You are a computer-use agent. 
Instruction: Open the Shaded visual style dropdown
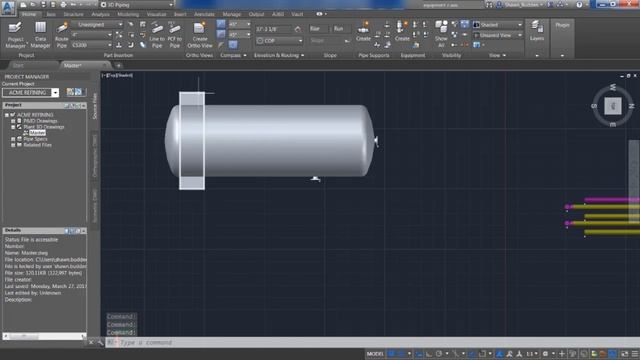tap(498, 25)
